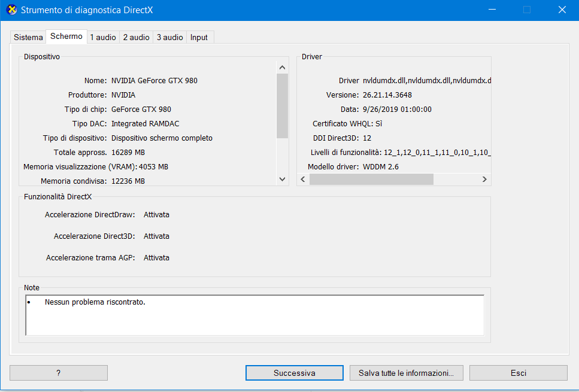
Task: Click left arrow of Driver scrollbar
Action: click(303, 179)
